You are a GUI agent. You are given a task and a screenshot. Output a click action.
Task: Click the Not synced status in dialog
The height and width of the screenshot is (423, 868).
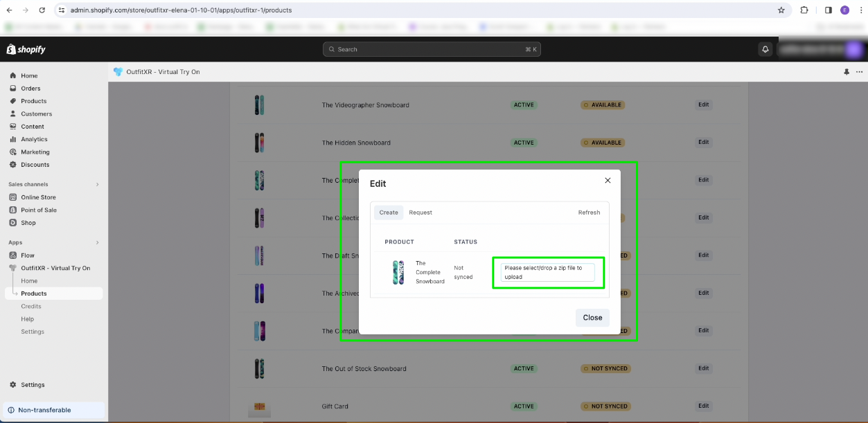click(463, 272)
